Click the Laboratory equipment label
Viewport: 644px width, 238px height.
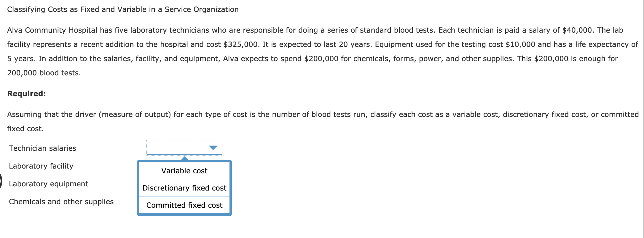[x=48, y=184]
